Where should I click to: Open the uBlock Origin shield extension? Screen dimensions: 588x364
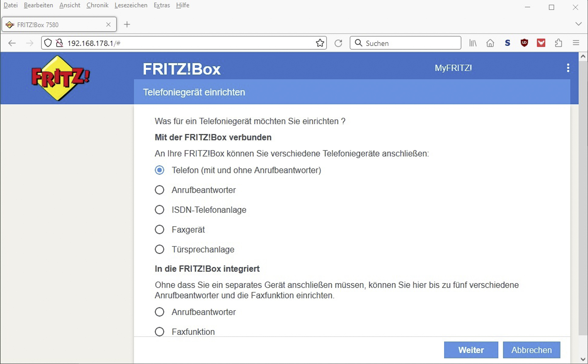pyautogui.click(x=524, y=43)
